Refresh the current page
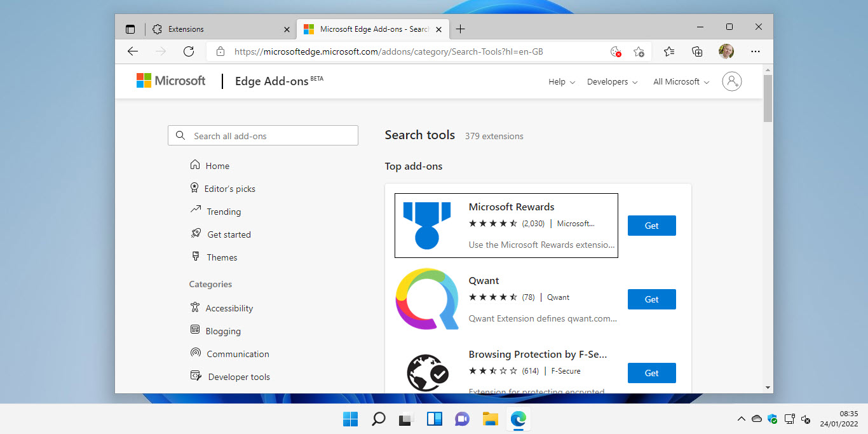The height and width of the screenshot is (434, 868). (x=189, y=51)
